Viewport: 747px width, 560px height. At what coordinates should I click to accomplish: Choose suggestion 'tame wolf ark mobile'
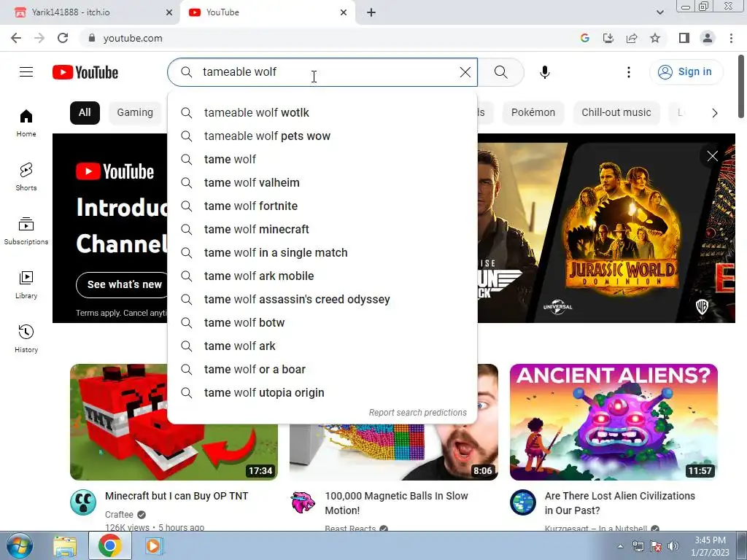(x=322, y=276)
